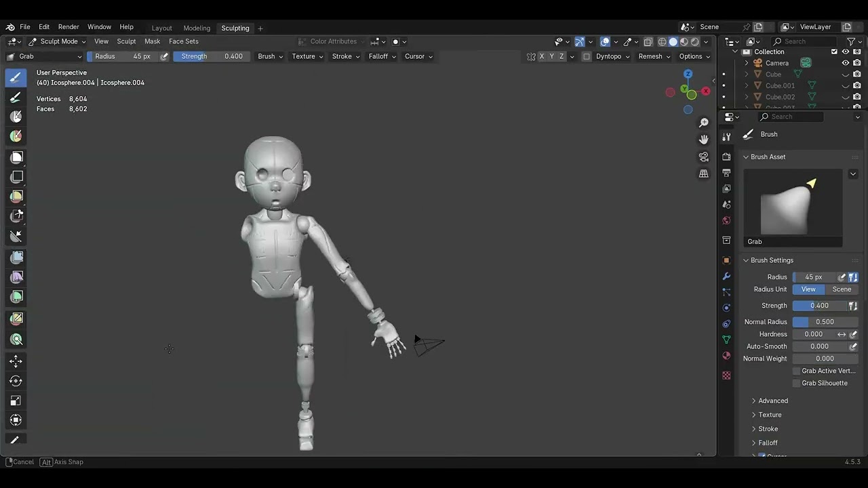Select the Scale tool in the toolbar

click(x=16, y=401)
